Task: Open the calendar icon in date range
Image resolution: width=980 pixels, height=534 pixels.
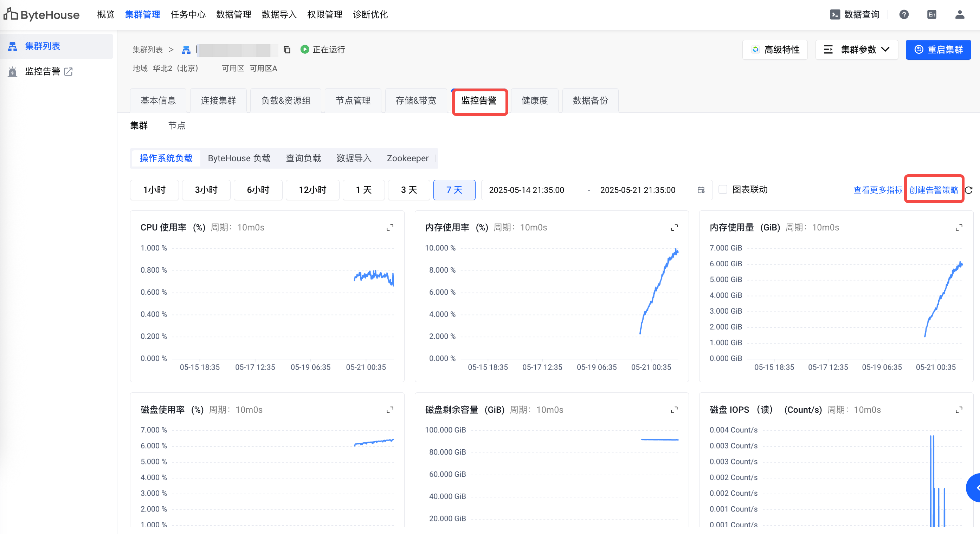Action: pyautogui.click(x=701, y=190)
